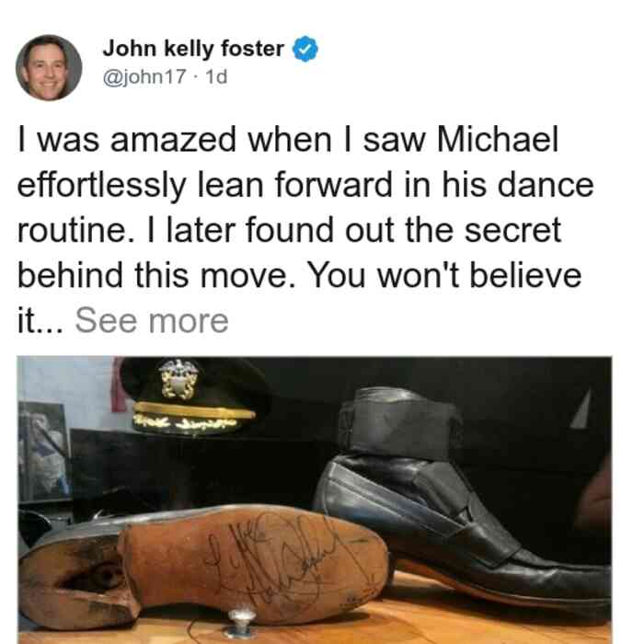
Task: Click the gold emblem on the cap
Action: pos(178,379)
